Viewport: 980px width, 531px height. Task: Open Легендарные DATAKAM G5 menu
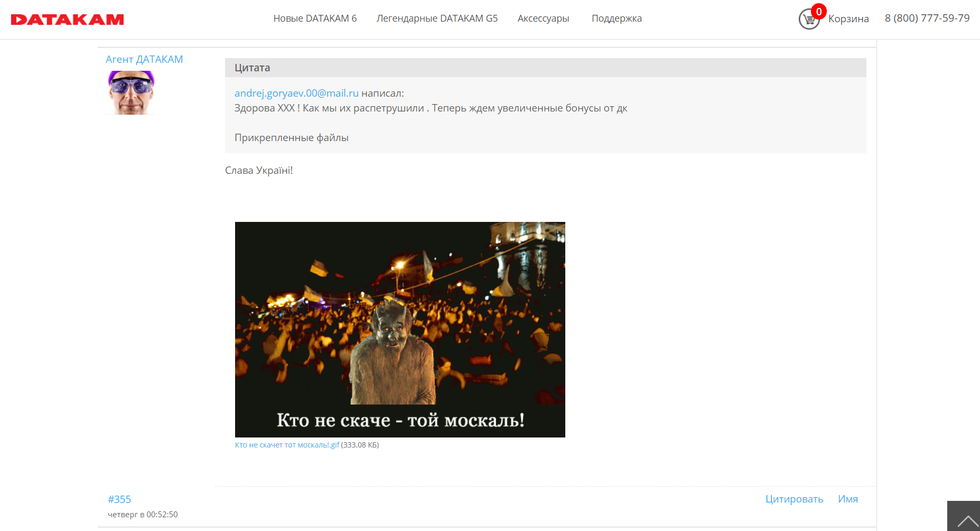click(x=437, y=18)
